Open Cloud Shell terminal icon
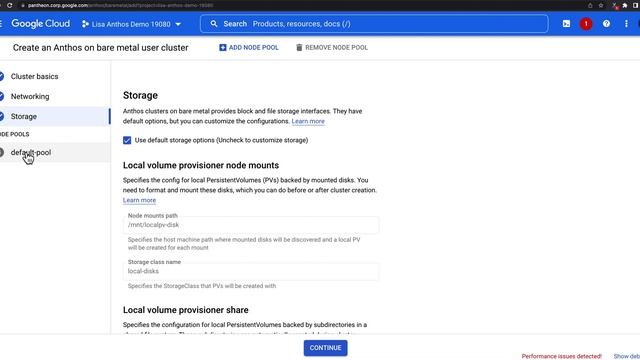Viewport: 640px width, 360px height. (566, 24)
